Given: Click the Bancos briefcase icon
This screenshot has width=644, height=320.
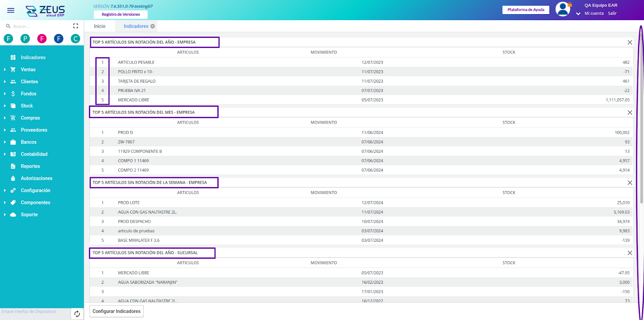Looking at the screenshot, I should [13, 142].
